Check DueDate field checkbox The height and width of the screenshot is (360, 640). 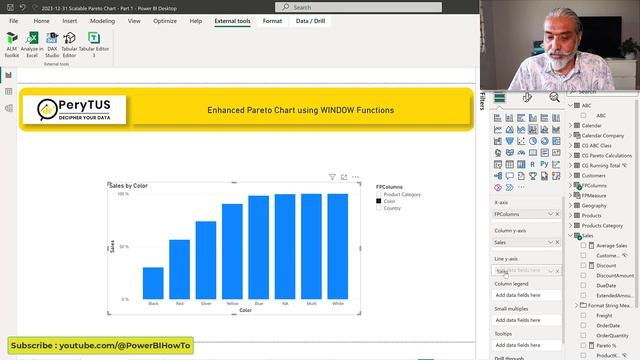click(583, 286)
